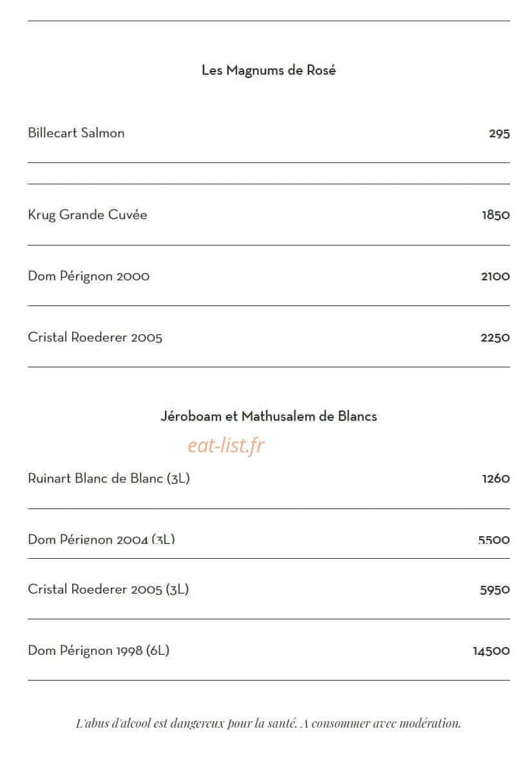Choose Dom Pérignon 2000
The width and height of the screenshot is (532, 765).
89,276
